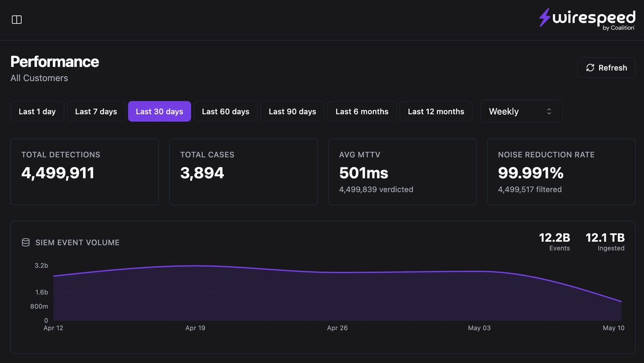The width and height of the screenshot is (644, 363).
Task: Select the Last 1 day range
Action: [x=37, y=111]
